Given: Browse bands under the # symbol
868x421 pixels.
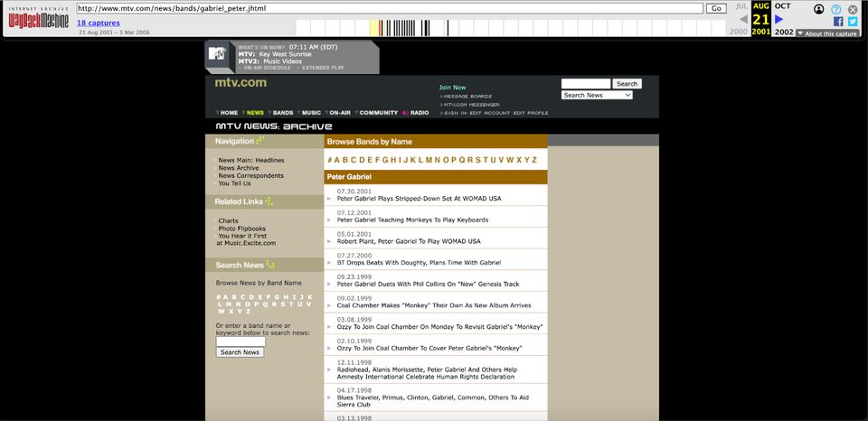Looking at the screenshot, I should point(329,160).
